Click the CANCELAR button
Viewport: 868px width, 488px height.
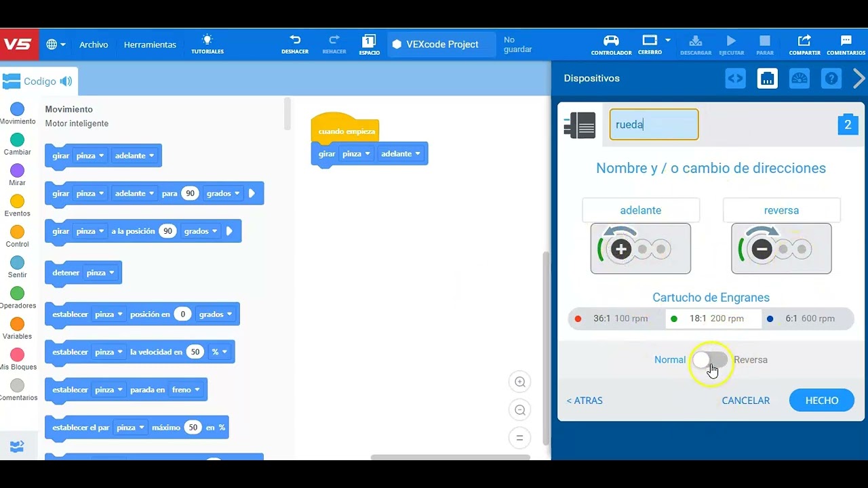[x=746, y=401]
